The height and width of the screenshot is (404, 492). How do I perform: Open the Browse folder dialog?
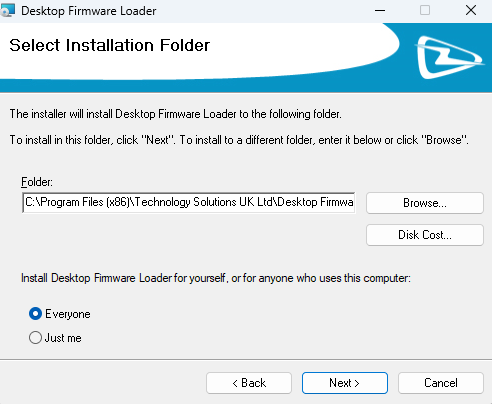click(425, 203)
